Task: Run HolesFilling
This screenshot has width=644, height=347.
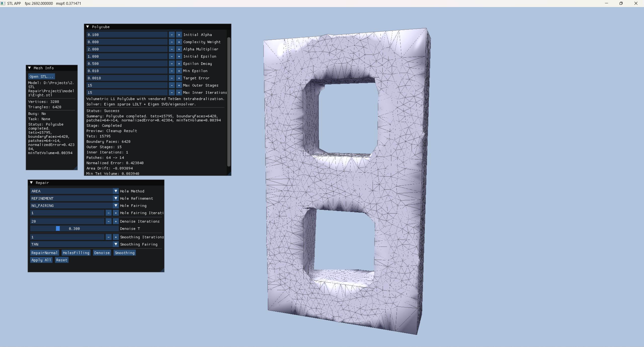Action: click(76, 253)
